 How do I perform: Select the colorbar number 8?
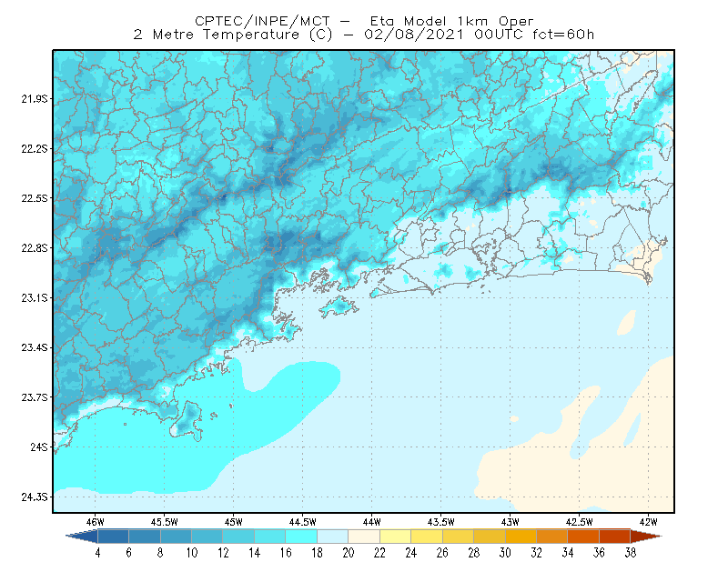pyautogui.click(x=161, y=553)
